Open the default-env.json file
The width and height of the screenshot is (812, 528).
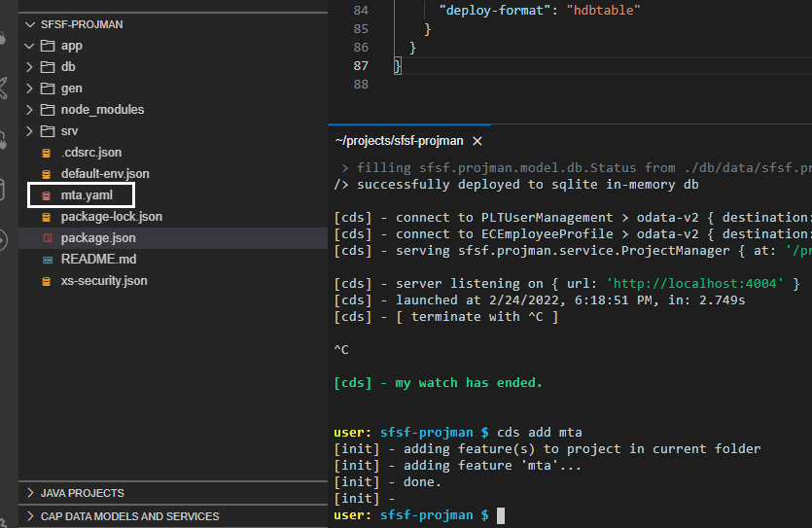[105, 174]
